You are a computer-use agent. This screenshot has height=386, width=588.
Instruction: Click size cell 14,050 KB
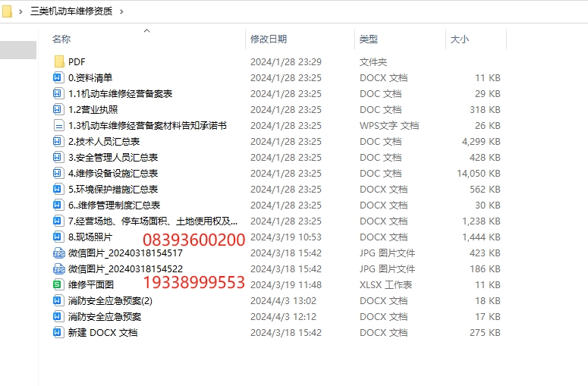[479, 174]
